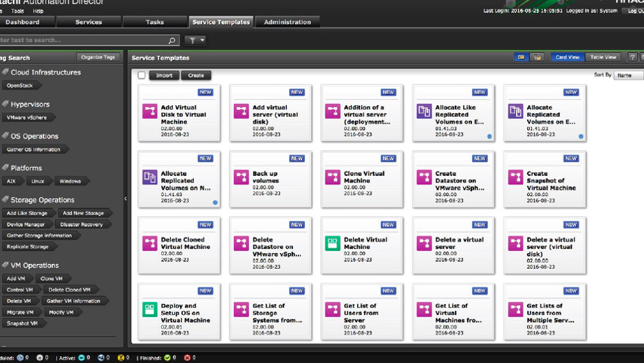Select the Replicate Storage tag
644x363 pixels.
pyautogui.click(x=28, y=247)
